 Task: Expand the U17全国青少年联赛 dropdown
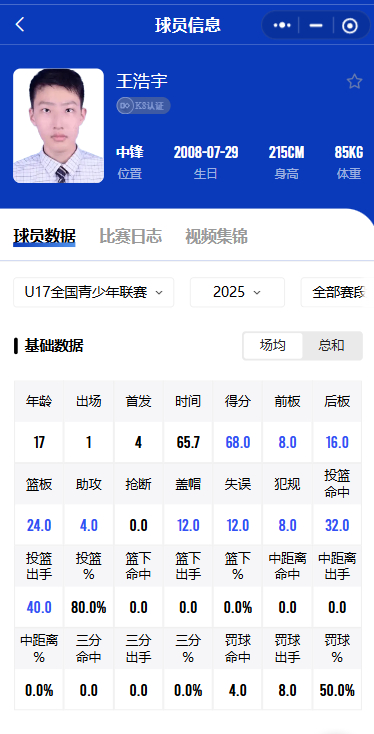point(94,293)
